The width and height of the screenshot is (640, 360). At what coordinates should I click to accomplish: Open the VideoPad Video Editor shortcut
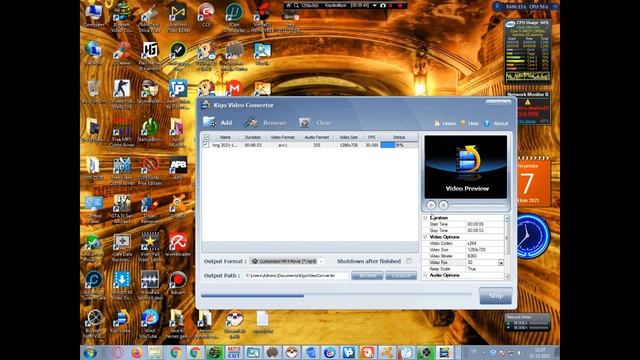pos(150,247)
